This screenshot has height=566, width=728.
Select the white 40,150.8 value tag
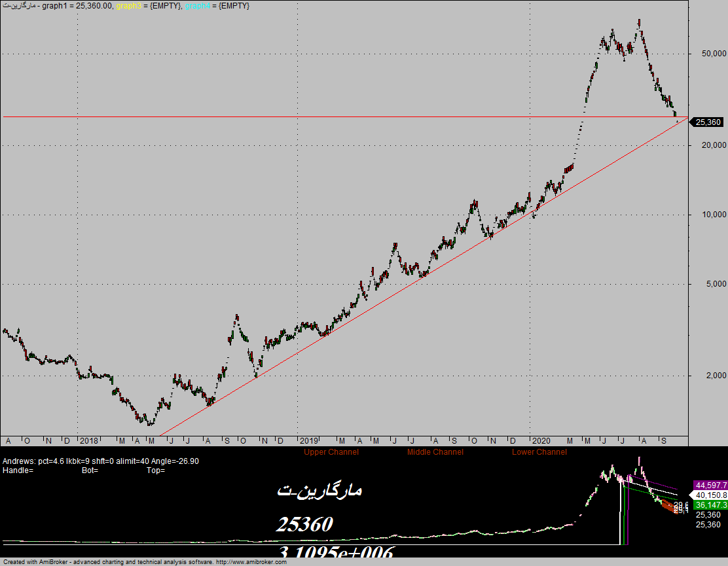710,495
